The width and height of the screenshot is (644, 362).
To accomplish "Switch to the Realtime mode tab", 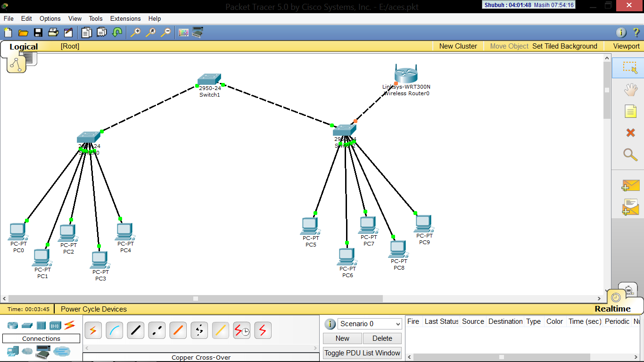I will pyautogui.click(x=612, y=309).
